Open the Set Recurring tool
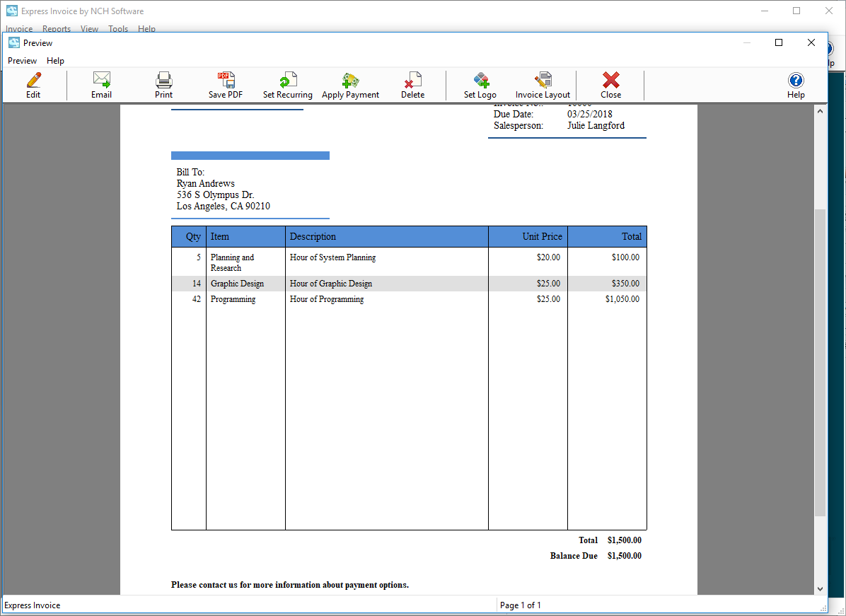846x616 pixels. pyautogui.click(x=288, y=84)
